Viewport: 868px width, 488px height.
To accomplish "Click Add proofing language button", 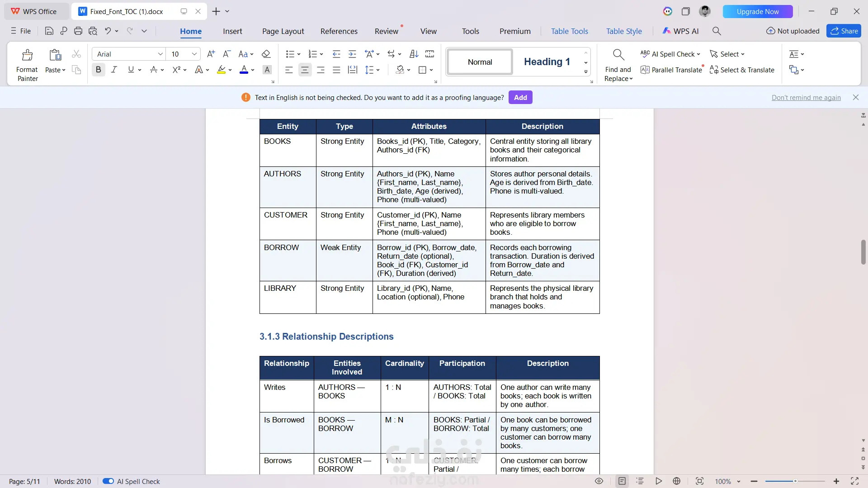I will [x=520, y=97].
